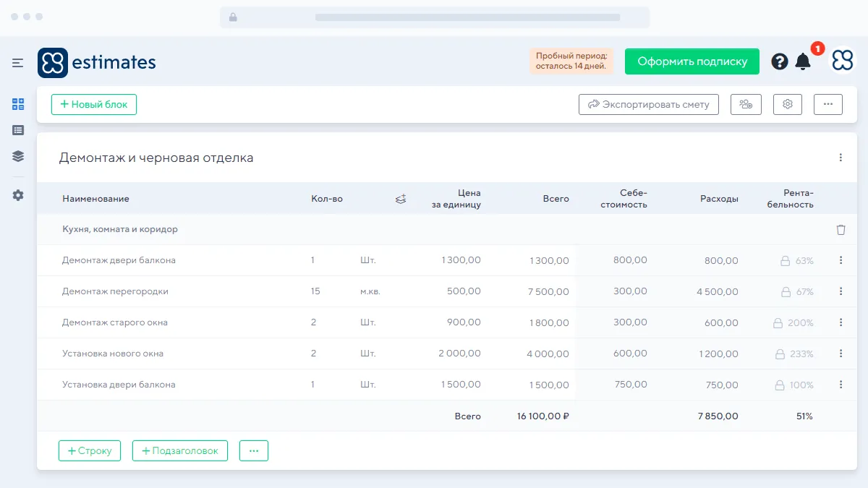Open the user sharing icon button
Image resolution: width=868 pixels, height=488 pixels.
746,105
